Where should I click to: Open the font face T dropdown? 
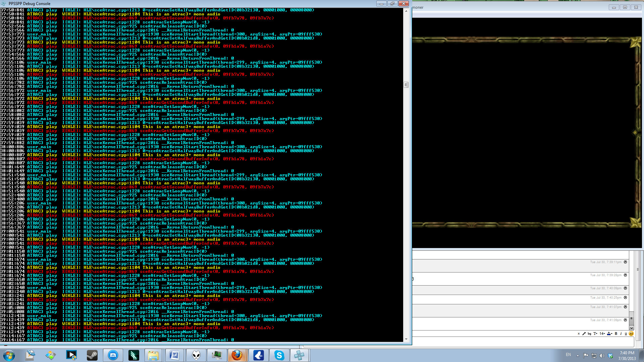595,334
